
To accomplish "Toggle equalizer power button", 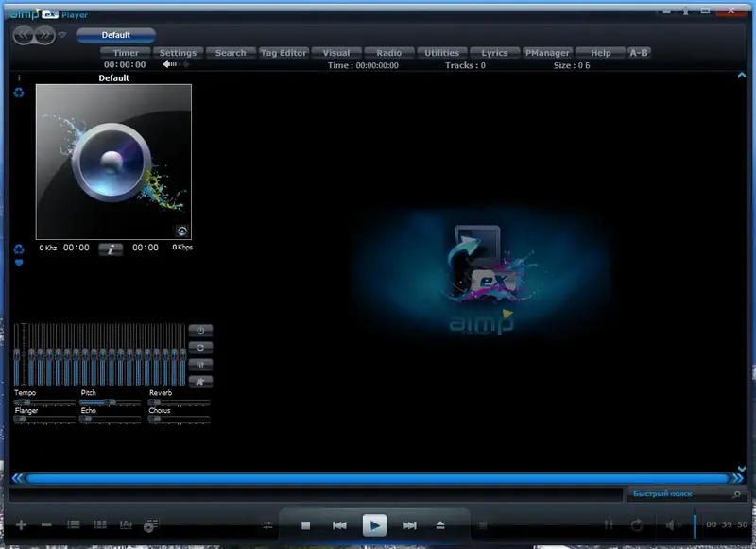I will (200, 330).
